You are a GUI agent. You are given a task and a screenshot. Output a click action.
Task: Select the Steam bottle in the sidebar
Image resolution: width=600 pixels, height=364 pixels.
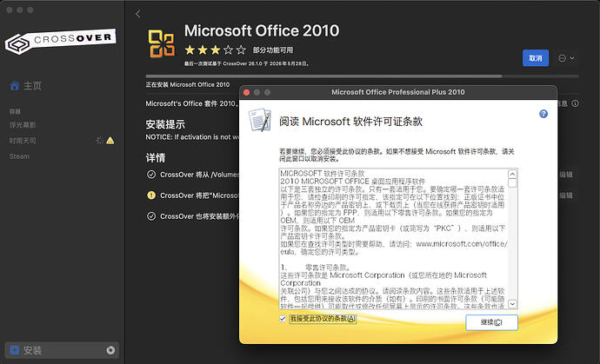click(19, 156)
